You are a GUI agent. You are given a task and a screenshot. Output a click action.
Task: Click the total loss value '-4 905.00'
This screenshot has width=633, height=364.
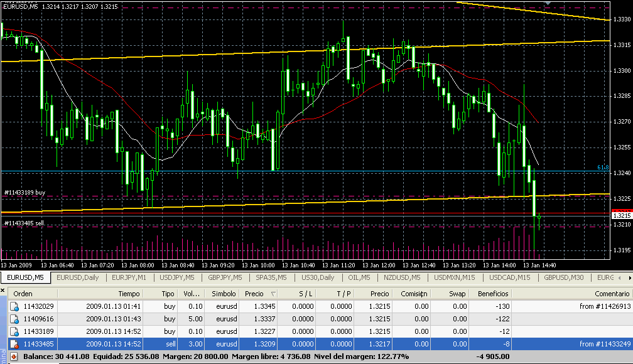(x=492, y=356)
